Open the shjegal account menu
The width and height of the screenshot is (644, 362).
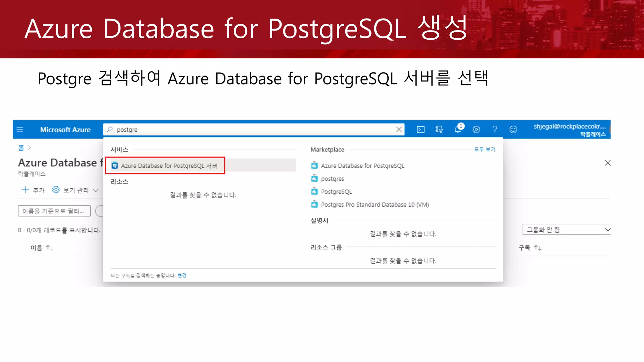tap(570, 130)
